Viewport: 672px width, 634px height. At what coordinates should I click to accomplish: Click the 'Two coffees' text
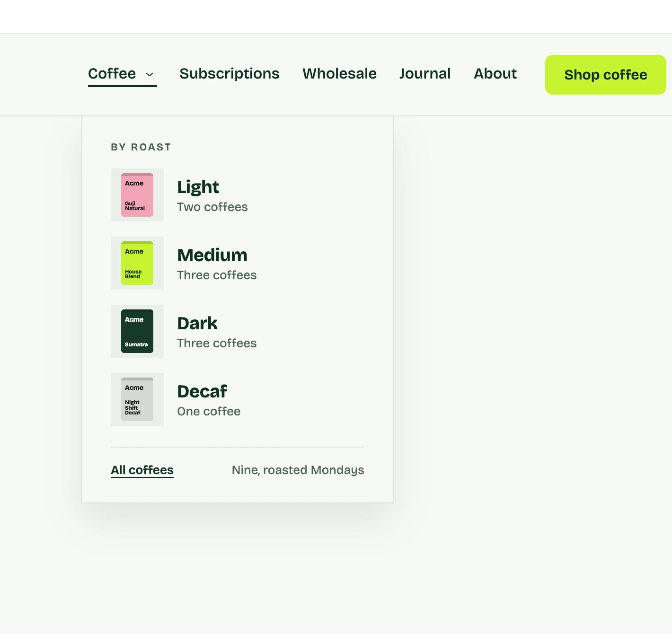pos(212,207)
